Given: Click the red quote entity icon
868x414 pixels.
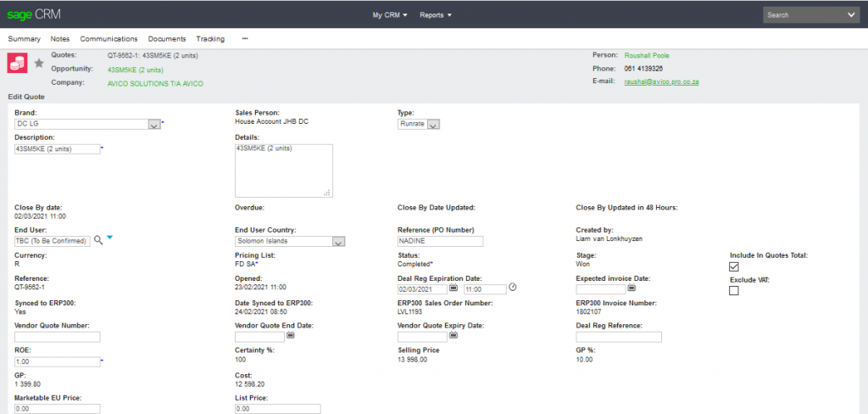Looking at the screenshot, I should 17,63.
